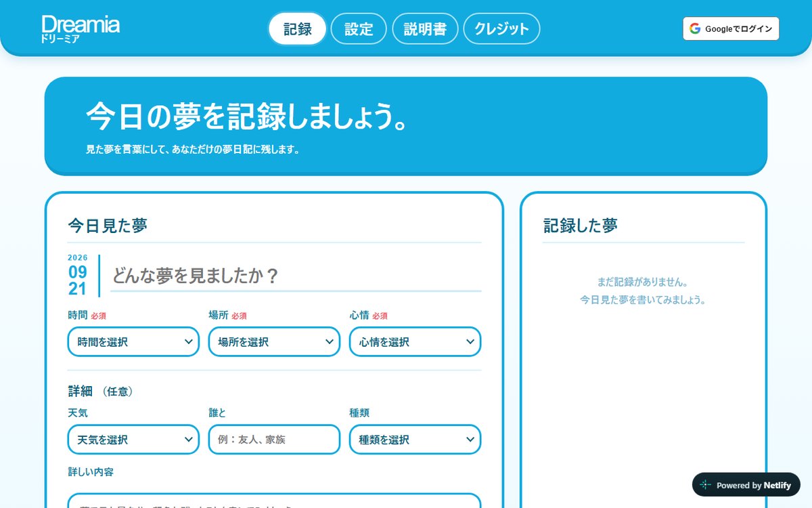Viewport: 812px width, 508px height.
Task: Click the 時間 必須 field label
Action: coord(87,316)
